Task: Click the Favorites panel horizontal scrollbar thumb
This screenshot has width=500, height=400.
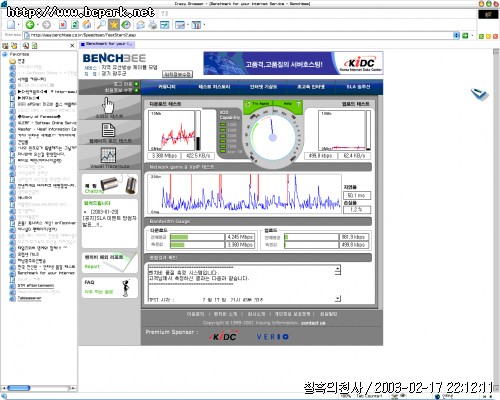Action: pyautogui.click(x=19, y=388)
